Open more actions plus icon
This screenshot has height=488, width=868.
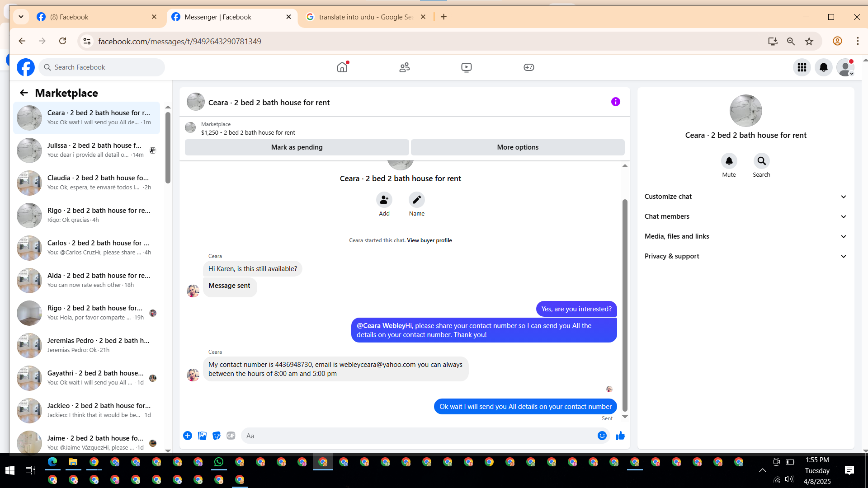point(188,436)
